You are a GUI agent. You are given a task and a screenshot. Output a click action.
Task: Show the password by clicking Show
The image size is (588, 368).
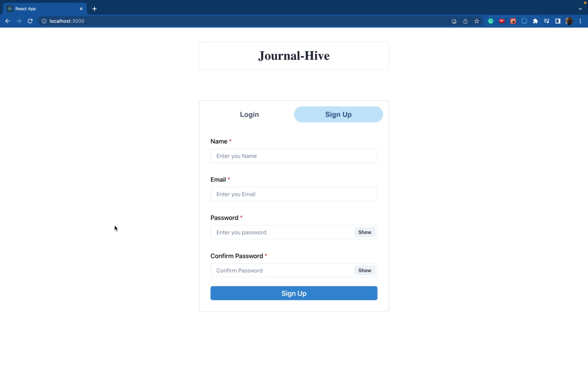coord(364,232)
